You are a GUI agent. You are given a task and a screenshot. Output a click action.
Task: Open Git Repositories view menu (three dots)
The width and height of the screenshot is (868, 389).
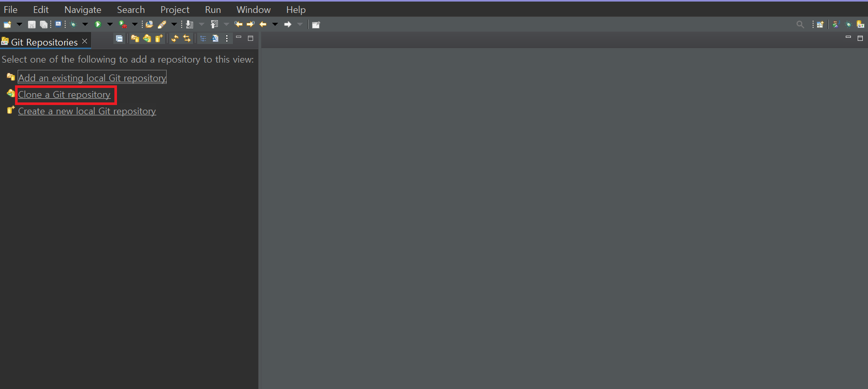[227, 38]
